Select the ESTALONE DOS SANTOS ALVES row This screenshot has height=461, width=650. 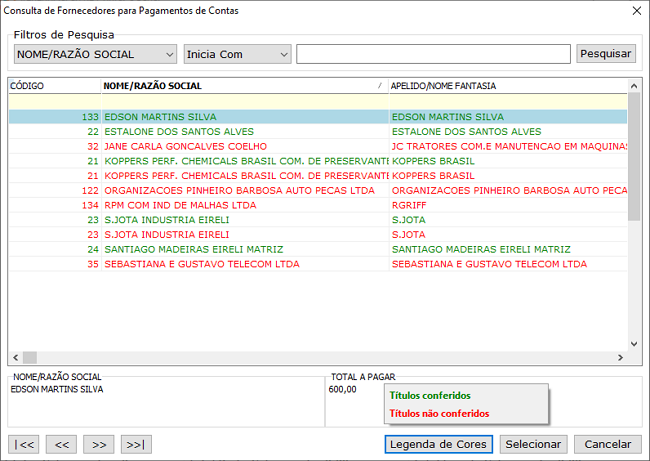(245, 131)
